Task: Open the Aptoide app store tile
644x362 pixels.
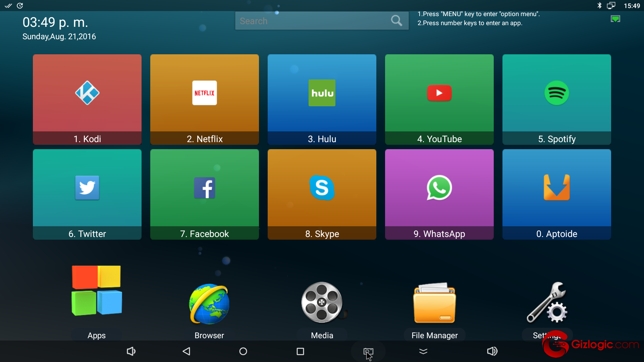Action: [557, 194]
